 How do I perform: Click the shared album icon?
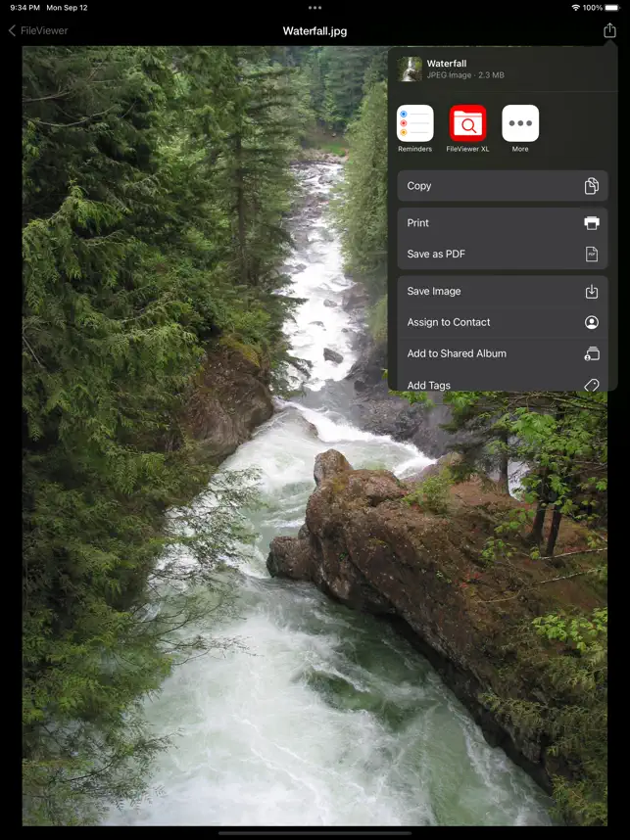(x=592, y=353)
